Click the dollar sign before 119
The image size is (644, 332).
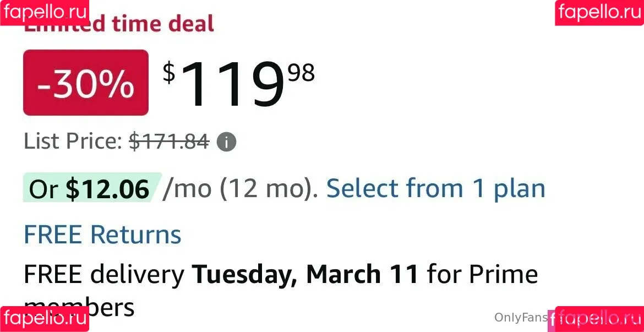pyautogui.click(x=169, y=73)
